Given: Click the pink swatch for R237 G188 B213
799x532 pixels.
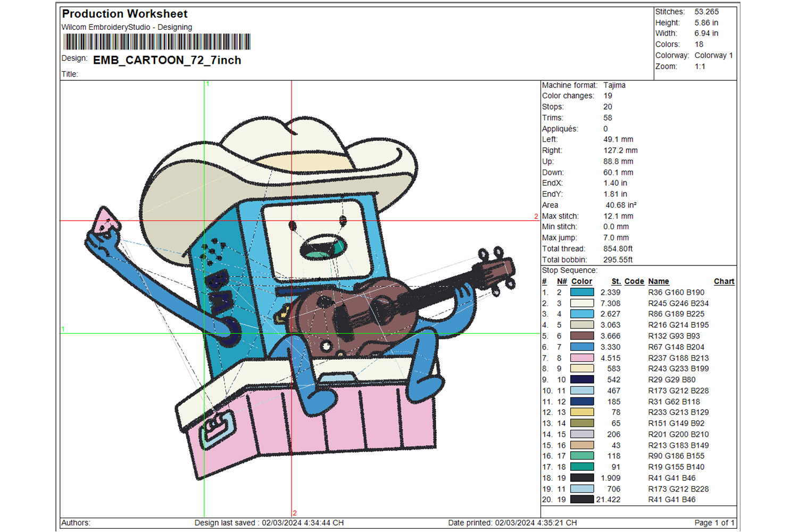Looking at the screenshot, I should (x=581, y=358).
